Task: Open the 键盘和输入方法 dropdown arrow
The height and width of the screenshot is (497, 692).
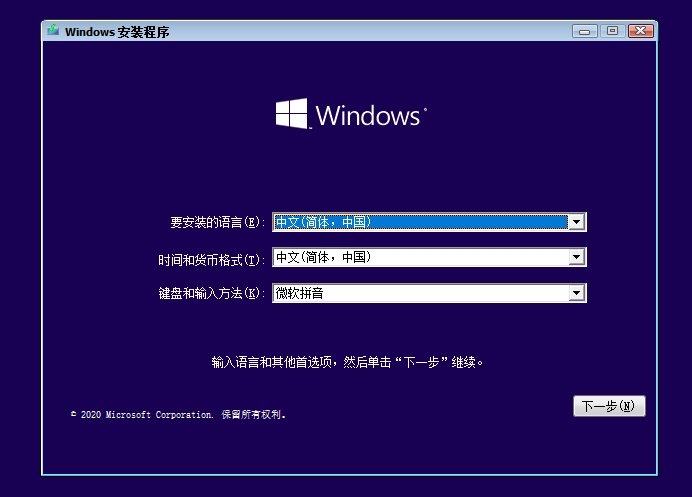Action: coord(576,293)
